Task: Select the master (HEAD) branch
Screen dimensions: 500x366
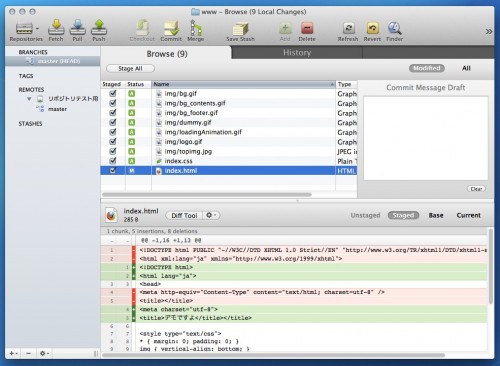Action: click(53, 61)
